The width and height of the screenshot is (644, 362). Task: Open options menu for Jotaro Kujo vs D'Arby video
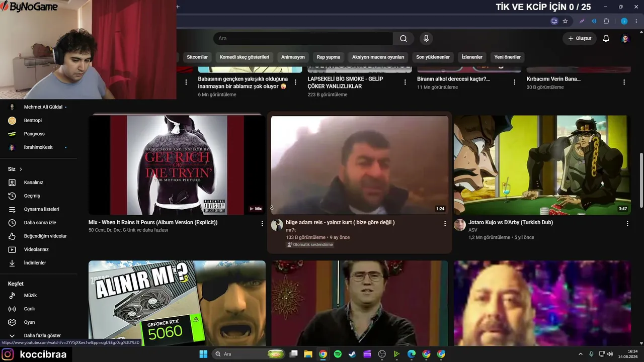click(x=627, y=224)
